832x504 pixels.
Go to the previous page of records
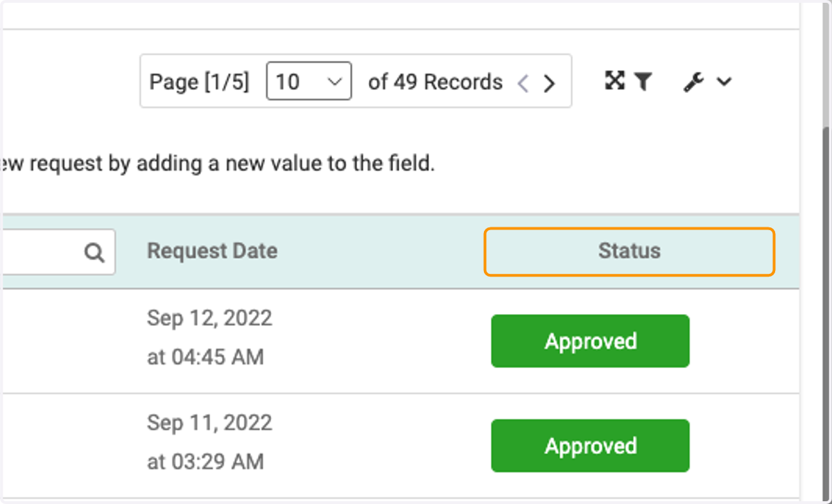(523, 83)
